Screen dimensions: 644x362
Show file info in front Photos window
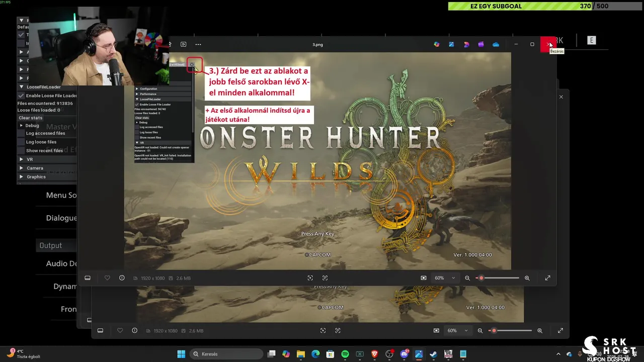[x=122, y=278]
